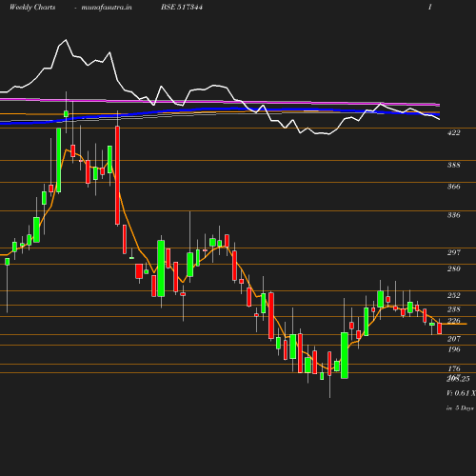Screen dimensions: 476x476
Task: Click the 238 price level label
Action: click(453, 309)
